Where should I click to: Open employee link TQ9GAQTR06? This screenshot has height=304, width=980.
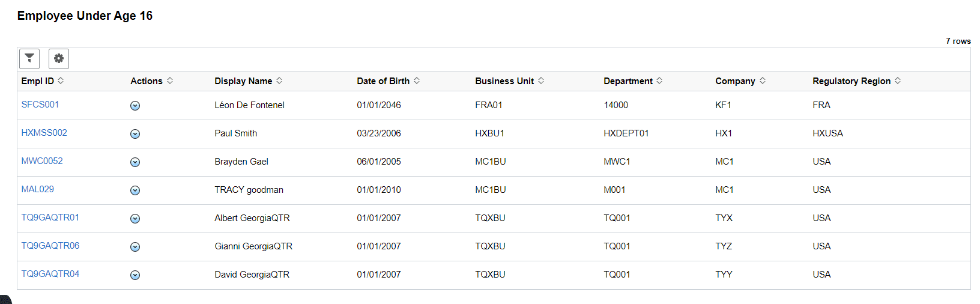[50, 246]
